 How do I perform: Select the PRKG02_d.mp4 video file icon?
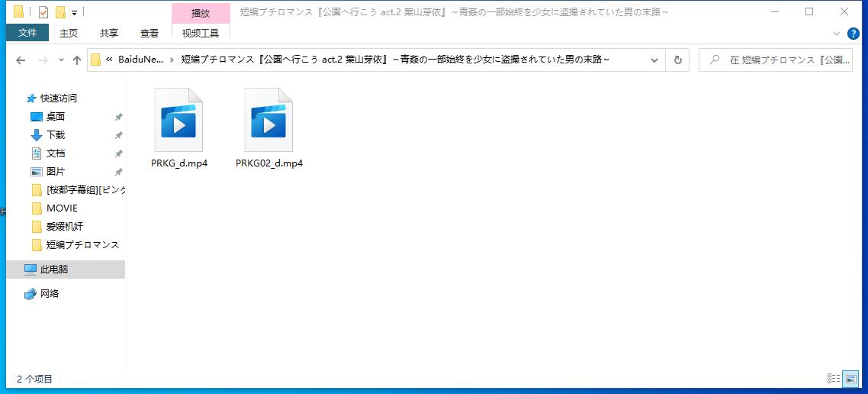[x=268, y=120]
